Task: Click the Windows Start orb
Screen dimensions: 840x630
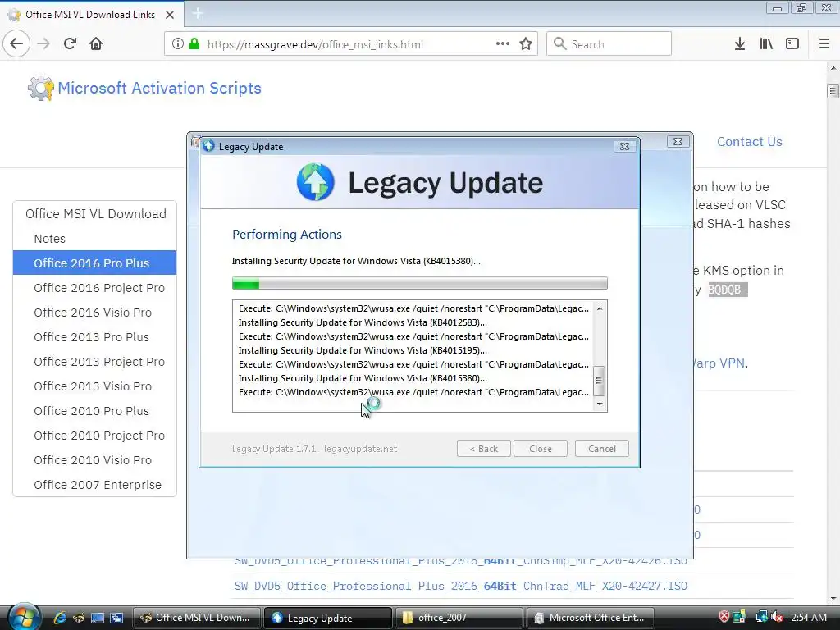Action: point(23,617)
